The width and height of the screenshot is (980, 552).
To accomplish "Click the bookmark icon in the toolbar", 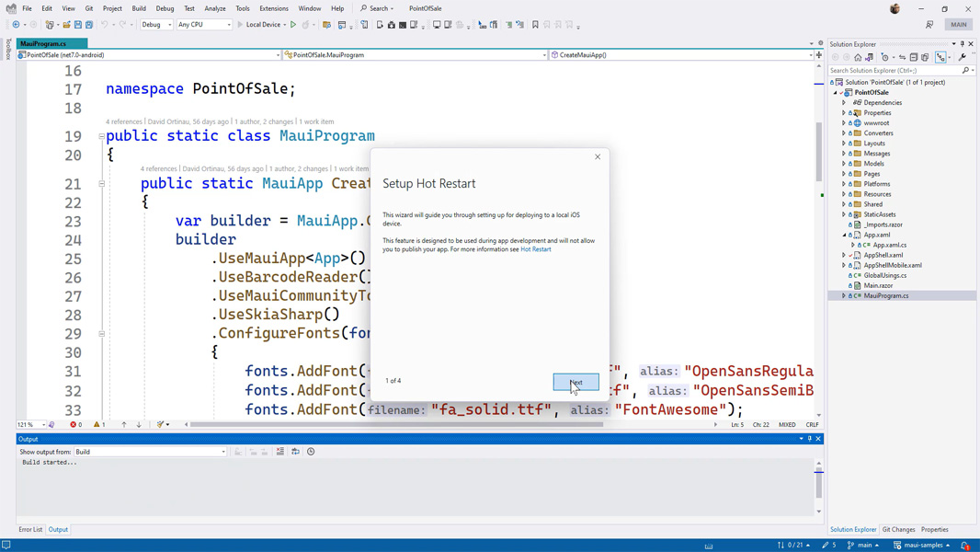I will pyautogui.click(x=535, y=25).
